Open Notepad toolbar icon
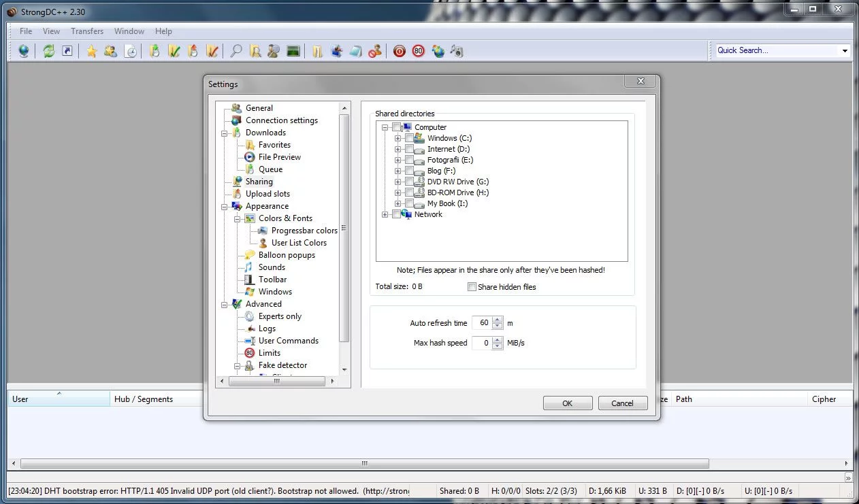Screen dimensions: 859x504 (x=355, y=51)
